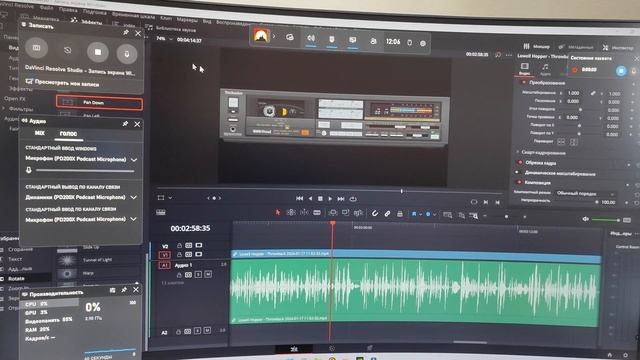Image resolution: width=640 pixels, height=360 pixels.
Task: Open Game Bar settings gear
Action: [x=423, y=43]
